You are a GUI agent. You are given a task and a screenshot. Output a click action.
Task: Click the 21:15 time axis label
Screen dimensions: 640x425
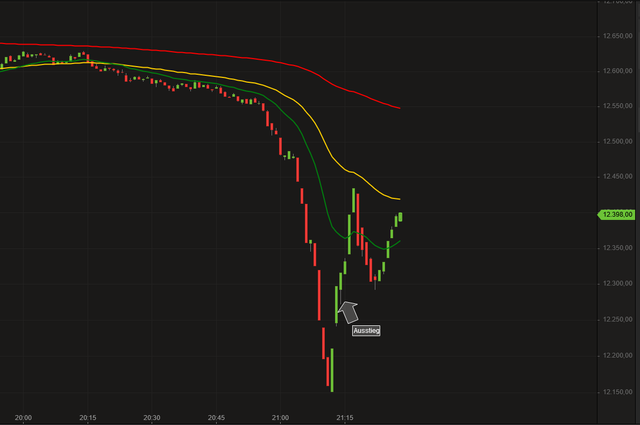pos(345,418)
